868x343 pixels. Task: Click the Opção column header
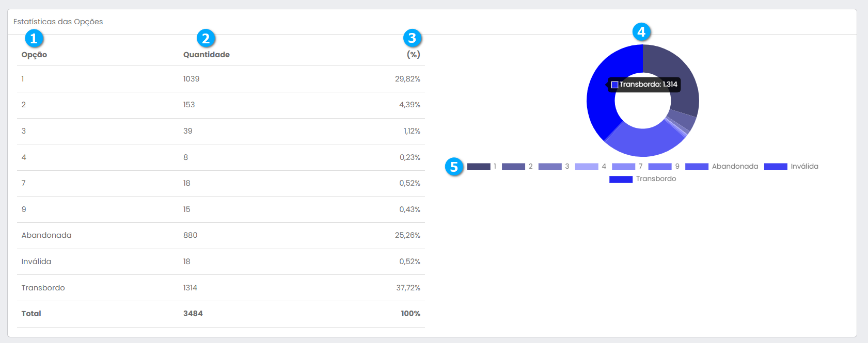[x=34, y=55]
